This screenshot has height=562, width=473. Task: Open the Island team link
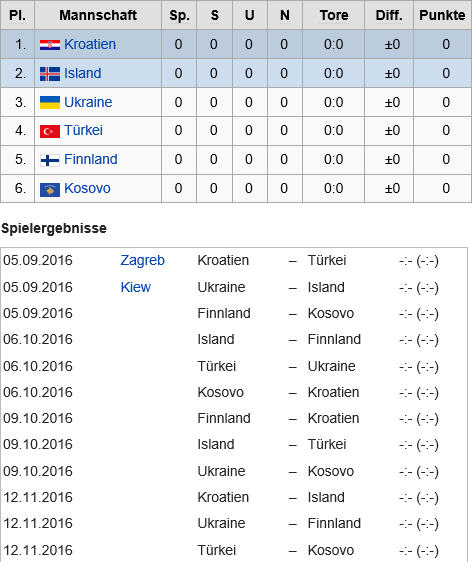tap(83, 73)
